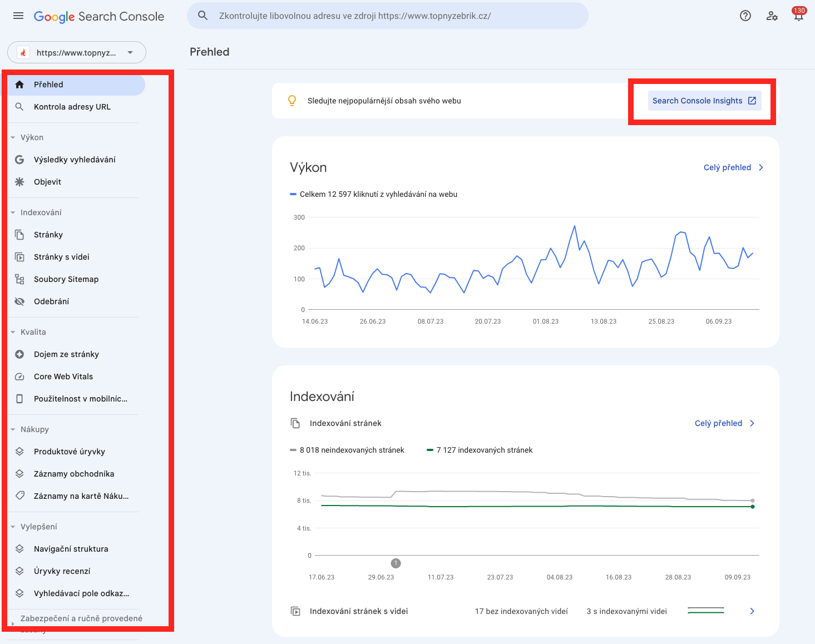Image resolution: width=815 pixels, height=644 pixels.
Task: Click '3 s indexovanými videi' text
Action: coord(626,611)
